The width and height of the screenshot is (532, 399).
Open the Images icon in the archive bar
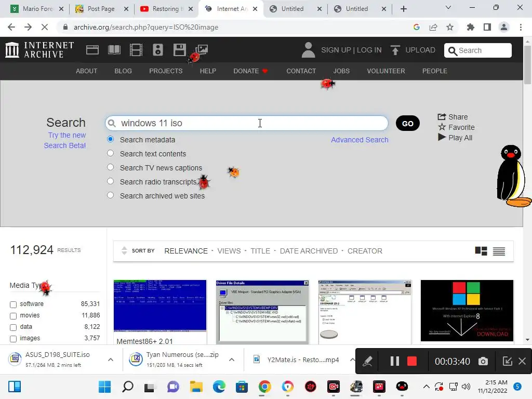pos(202,50)
